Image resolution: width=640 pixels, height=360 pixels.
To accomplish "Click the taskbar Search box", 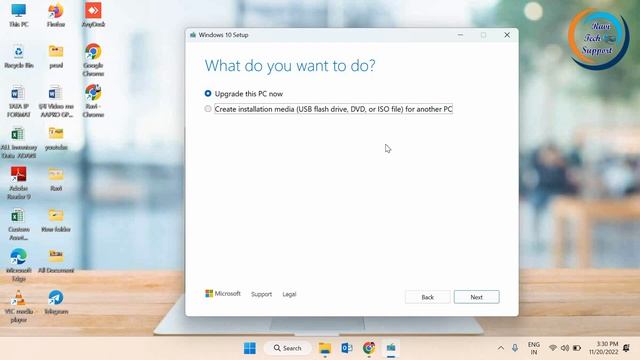I will tap(287, 348).
